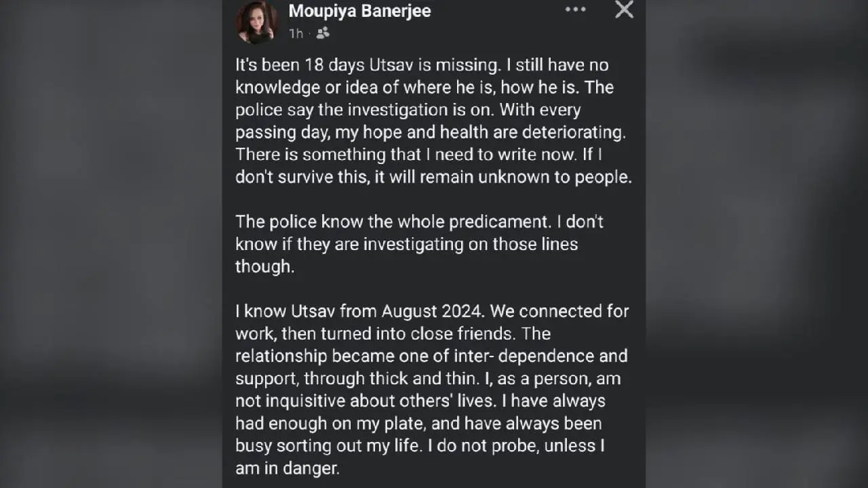Close the post with the X icon

tap(624, 9)
